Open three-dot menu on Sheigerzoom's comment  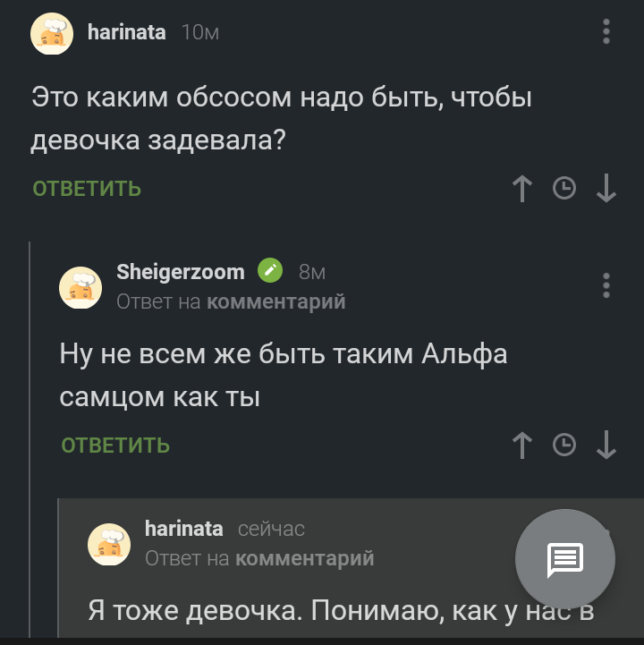606,285
